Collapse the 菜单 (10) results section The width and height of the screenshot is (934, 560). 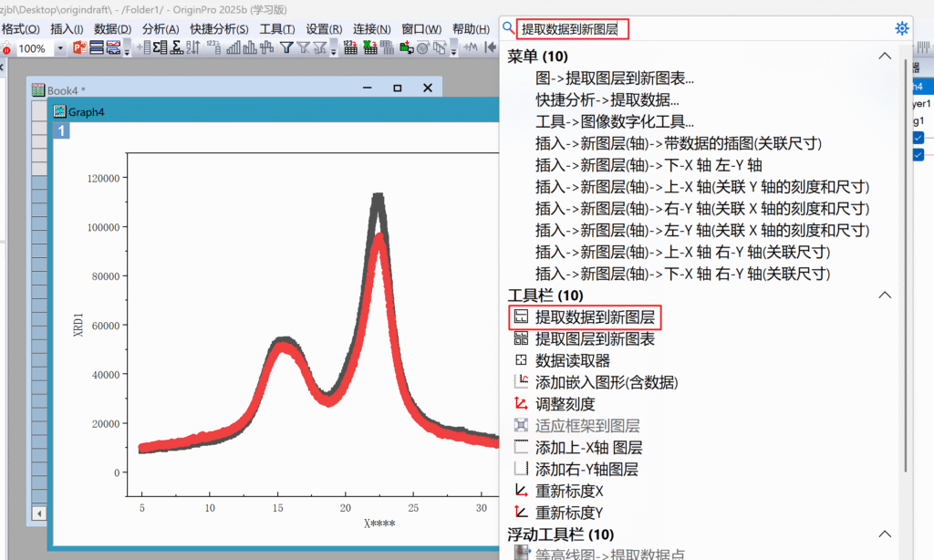(883, 57)
